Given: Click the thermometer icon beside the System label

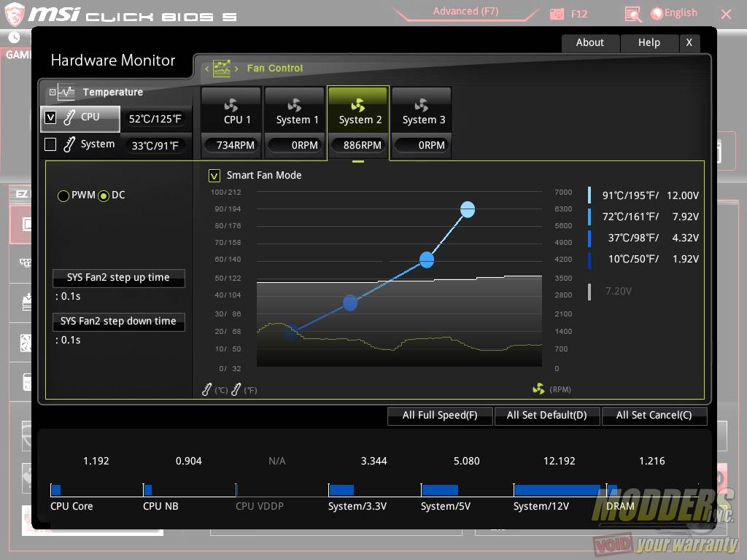Looking at the screenshot, I should tap(69, 144).
